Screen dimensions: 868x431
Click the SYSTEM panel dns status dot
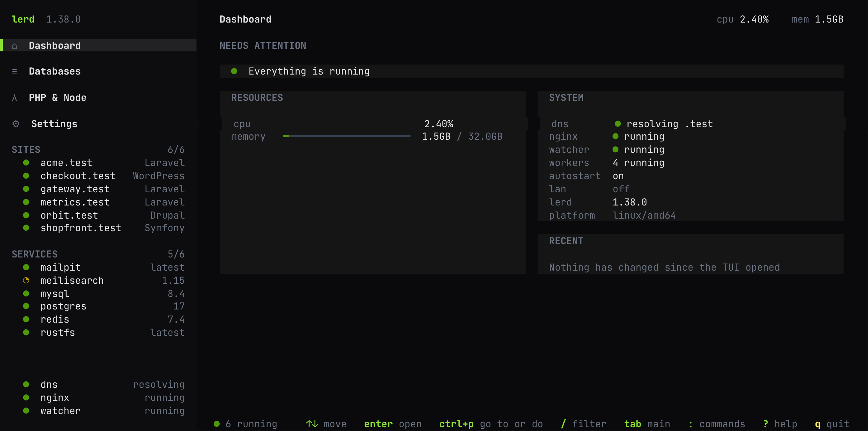618,124
